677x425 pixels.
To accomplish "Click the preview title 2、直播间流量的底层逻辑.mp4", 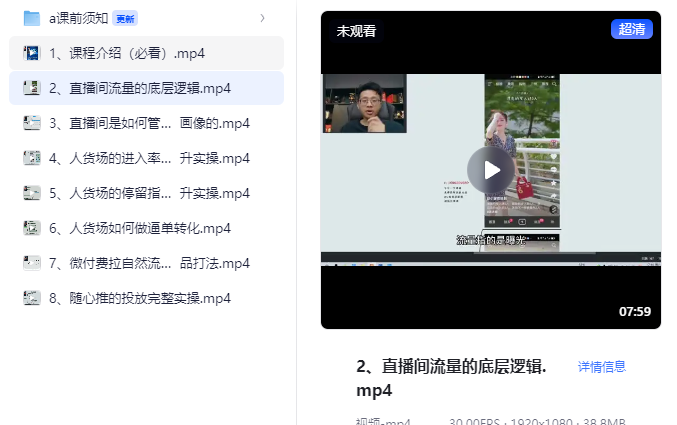I will [x=451, y=378].
